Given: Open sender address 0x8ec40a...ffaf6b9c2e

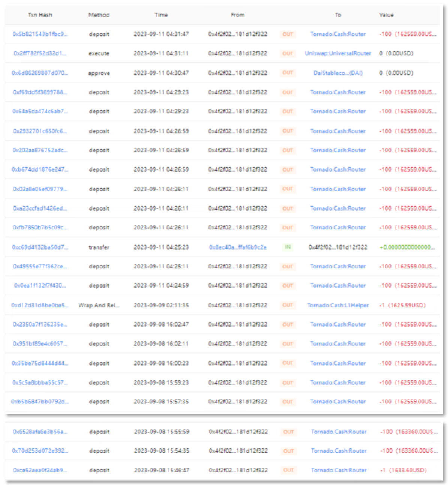Looking at the screenshot, I should pos(238,247).
